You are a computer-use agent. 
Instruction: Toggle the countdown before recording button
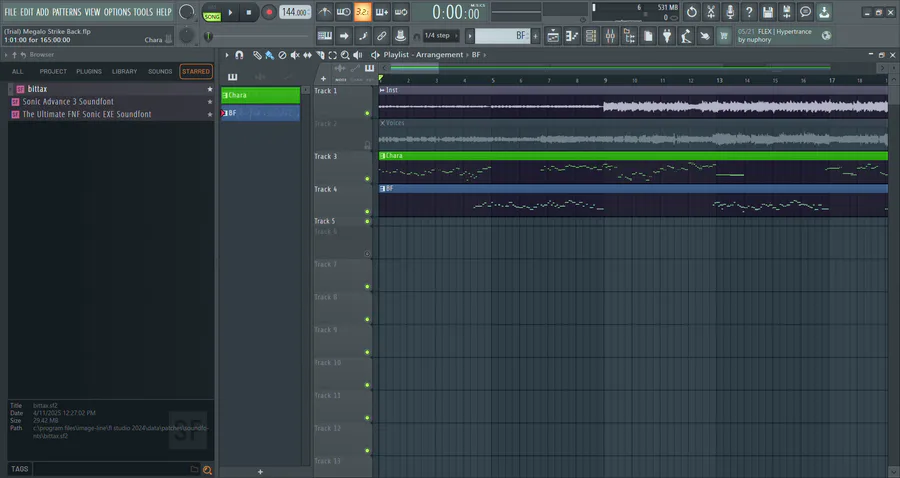[362, 12]
